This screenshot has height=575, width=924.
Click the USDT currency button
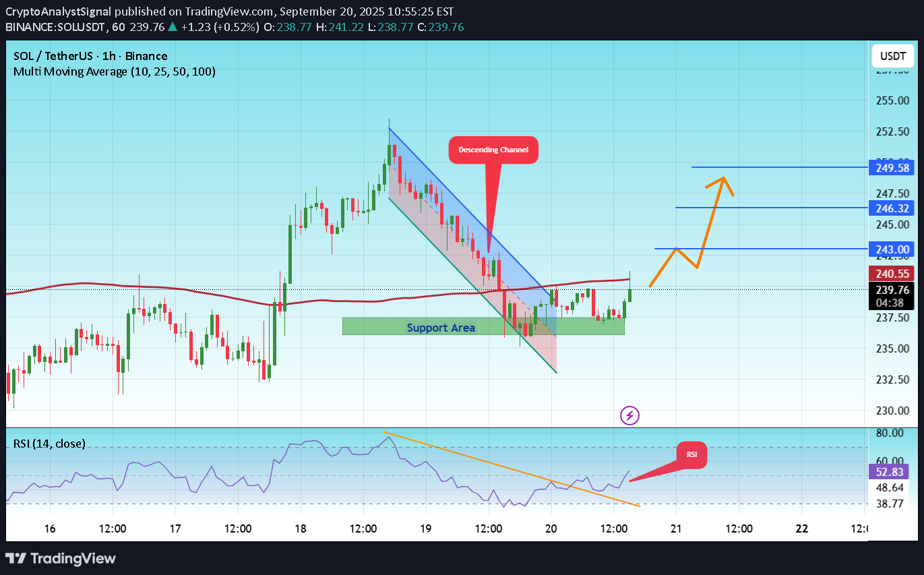click(892, 56)
